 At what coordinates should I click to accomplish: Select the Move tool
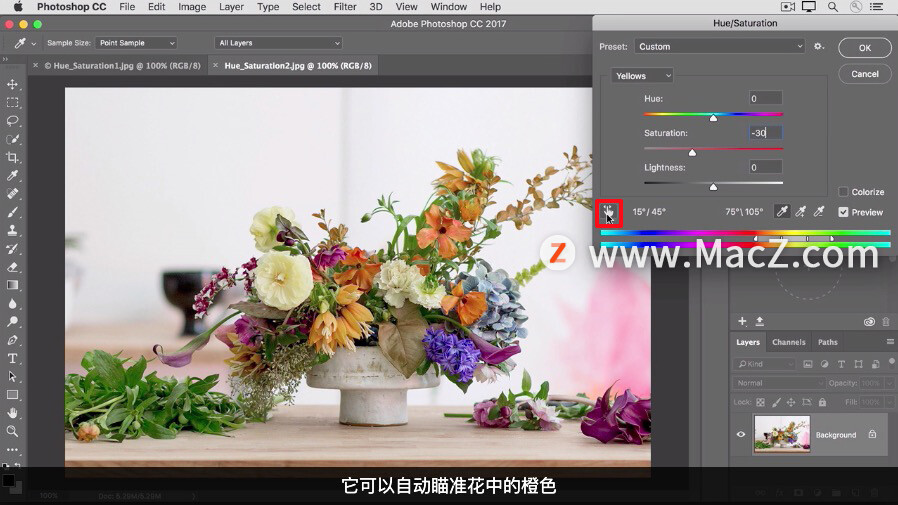pos(12,84)
